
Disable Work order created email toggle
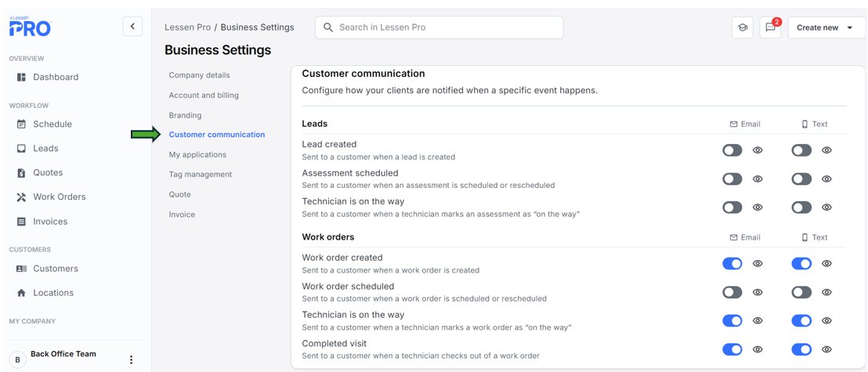tap(732, 263)
